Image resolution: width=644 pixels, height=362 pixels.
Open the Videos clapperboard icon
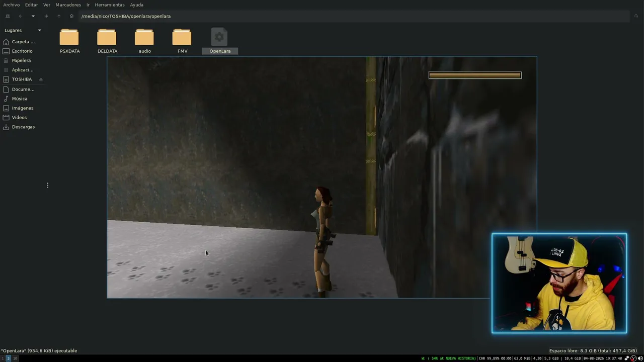pos(6,117)
